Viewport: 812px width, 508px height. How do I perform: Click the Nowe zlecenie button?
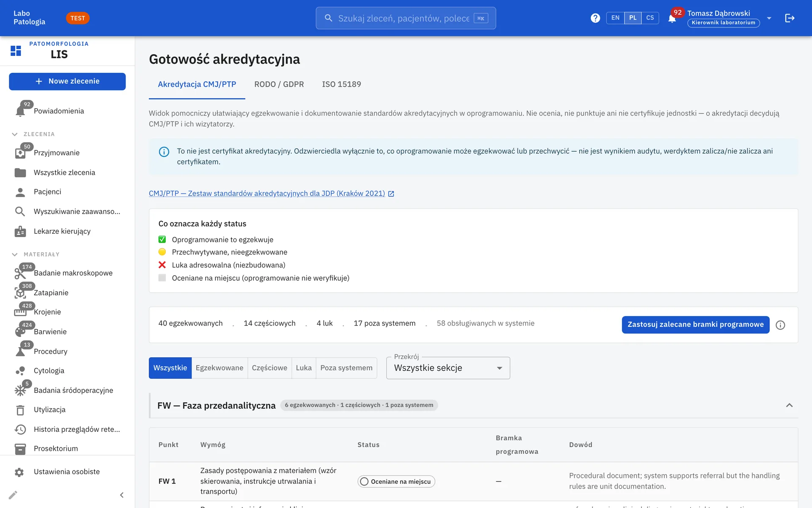coord(67,81)
